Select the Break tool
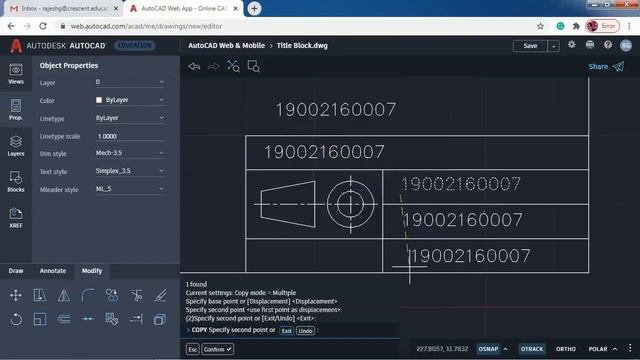Viewport: 640px width, 360px height. pyautogui.click(x=88, y=319)
